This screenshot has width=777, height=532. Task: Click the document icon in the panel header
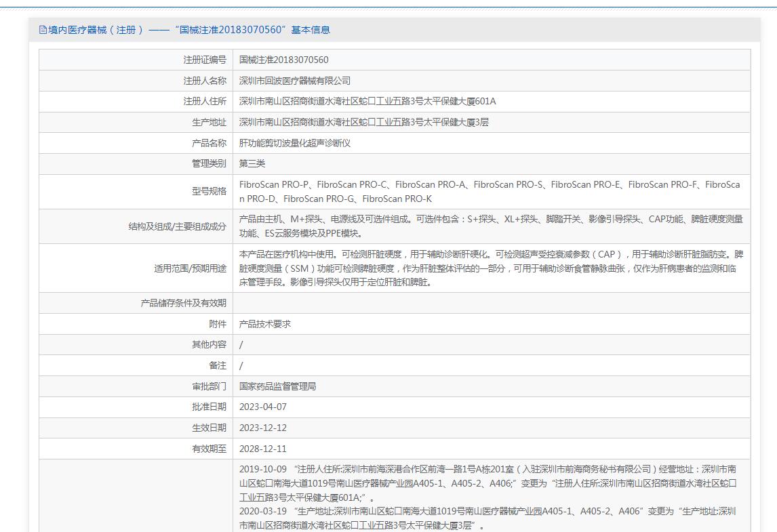pos(43,30)
